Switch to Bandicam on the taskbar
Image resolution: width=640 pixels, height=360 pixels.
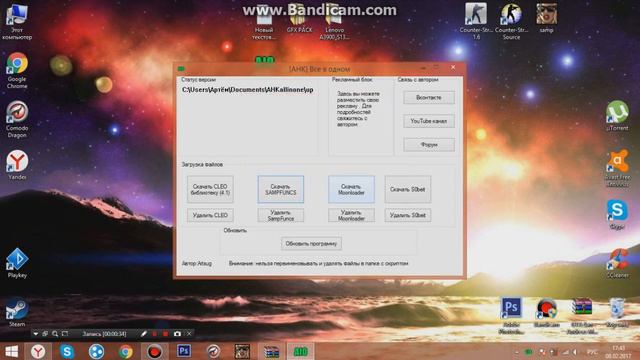154,351
